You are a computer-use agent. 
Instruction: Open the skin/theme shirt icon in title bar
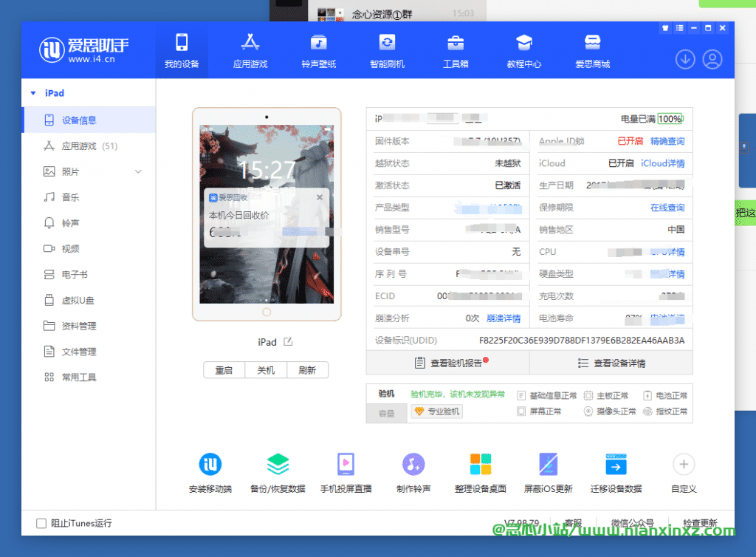click(x=665, y=28)
